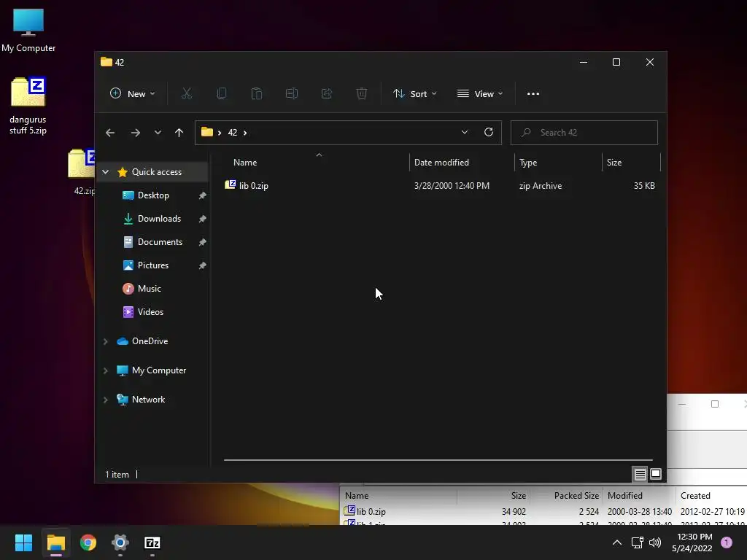Viewport: 747px width, 560px height.
Task: Select lib 0.zip row in 7-Zip window
Action: pos(543,511)
